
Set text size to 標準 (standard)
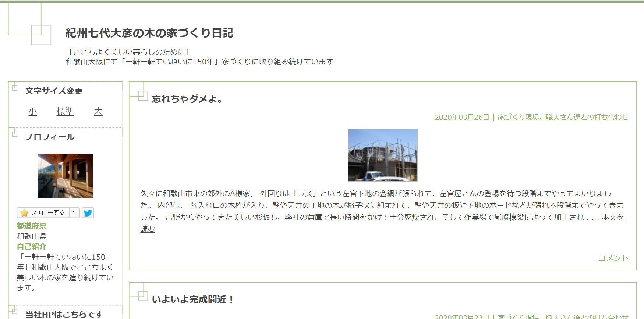point(65,111)
